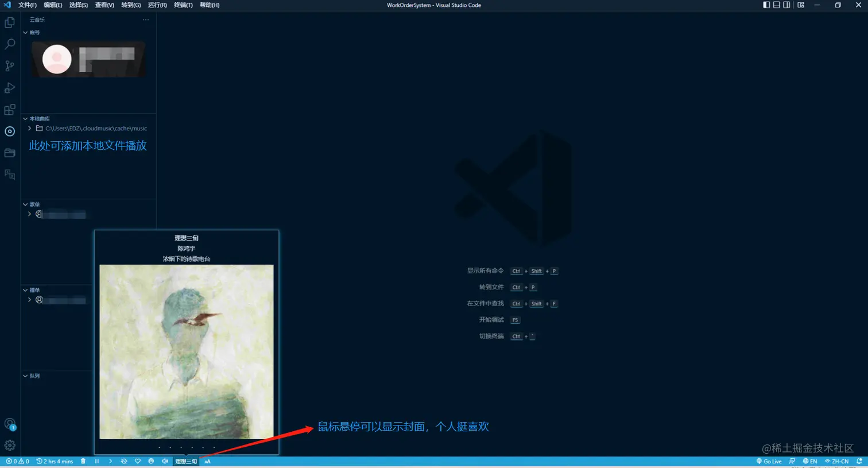868x468 pixels.
Task: Open the Accounts icon with badge
Action: click(x=10, y=424)
